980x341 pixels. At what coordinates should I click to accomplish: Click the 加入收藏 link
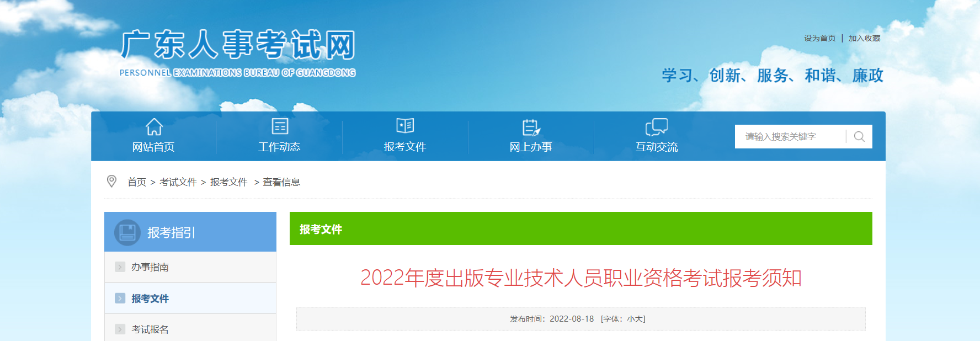864,38
